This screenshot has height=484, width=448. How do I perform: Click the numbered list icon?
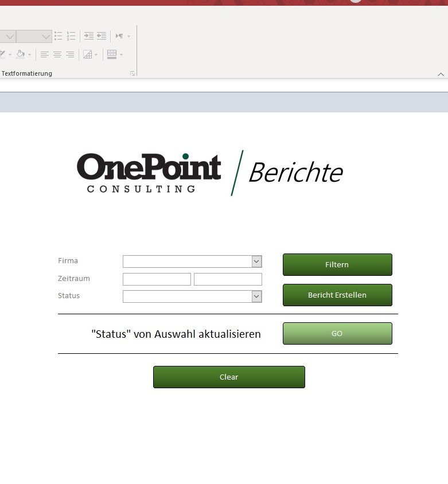(x=71, y=36)
